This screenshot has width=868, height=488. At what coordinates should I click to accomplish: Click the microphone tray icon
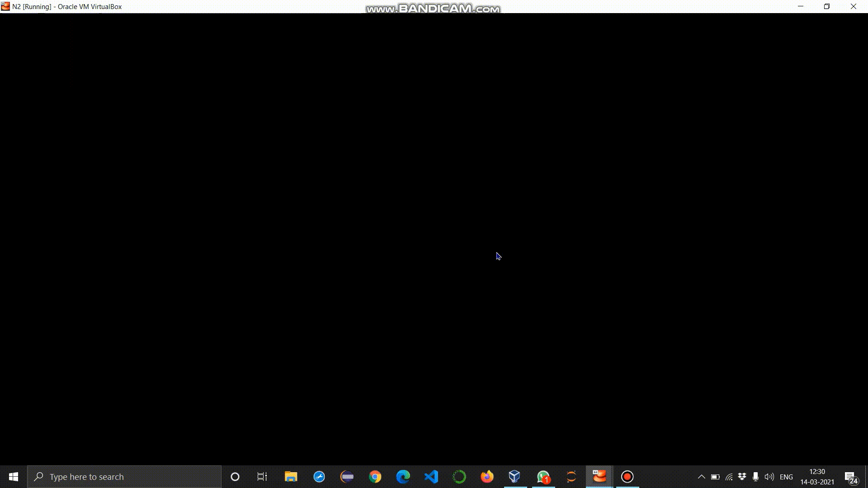click(755, 477)
